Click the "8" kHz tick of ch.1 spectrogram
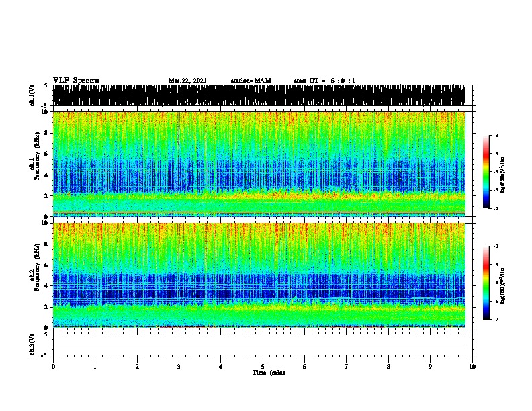 pyautogui.click(x=46, y=133)
